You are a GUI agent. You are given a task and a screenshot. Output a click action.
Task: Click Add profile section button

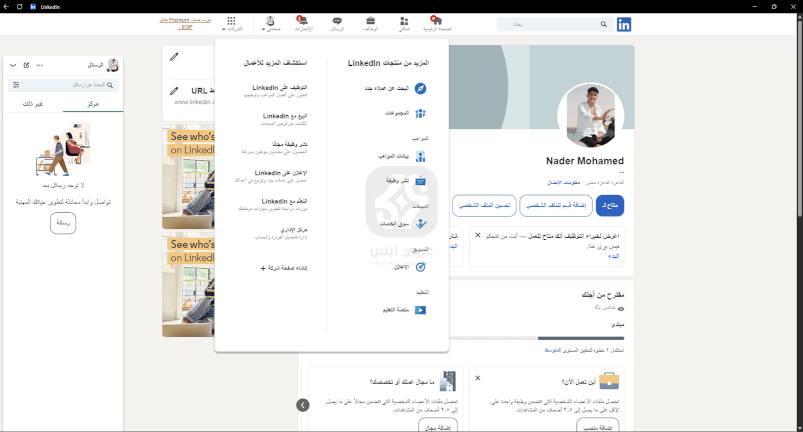[x=556, y=205]
